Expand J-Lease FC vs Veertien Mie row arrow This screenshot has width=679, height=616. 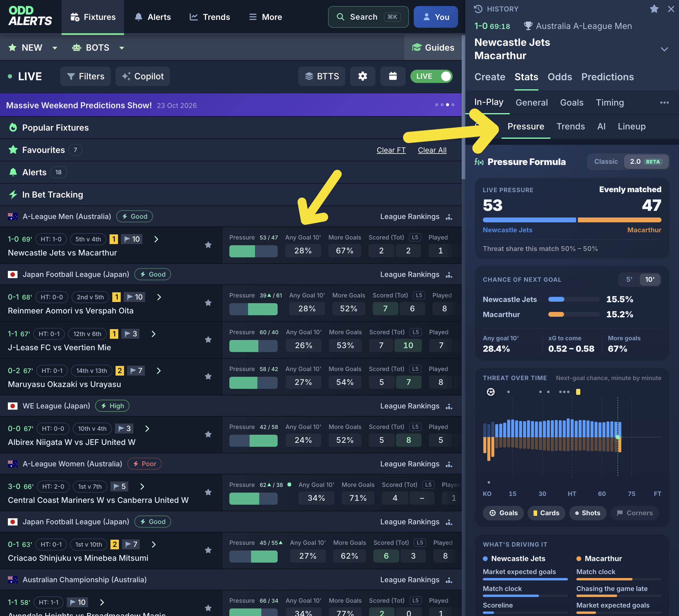point(154,334)
